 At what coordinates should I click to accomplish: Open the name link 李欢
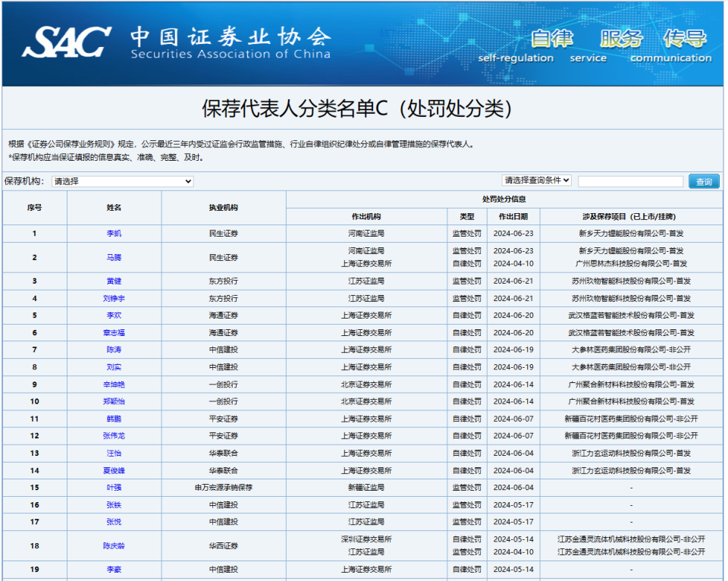tap(114, 316)
